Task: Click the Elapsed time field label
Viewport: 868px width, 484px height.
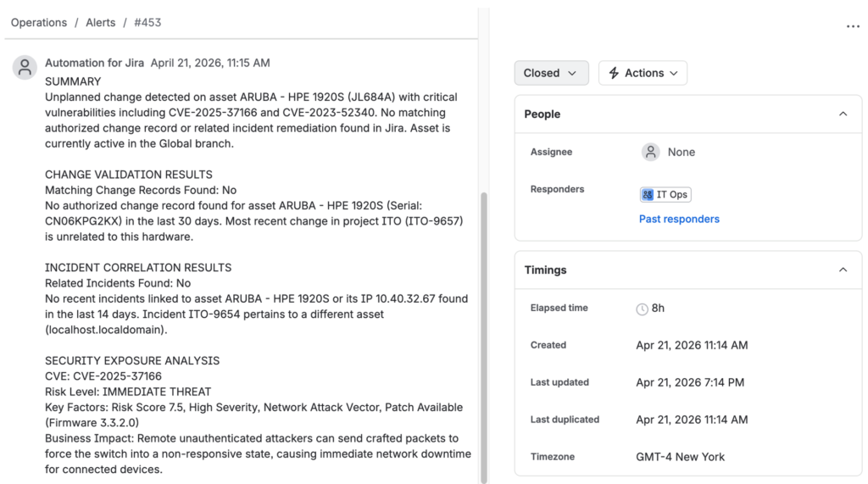Action: [x=559, y=308]
